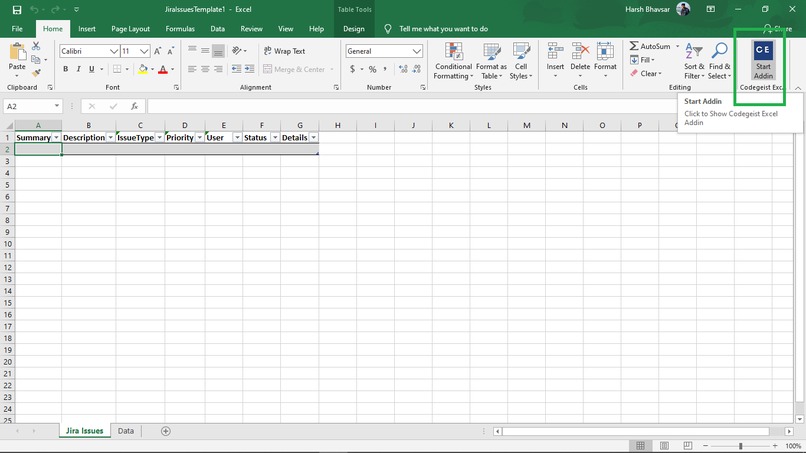
Task: Open the Status column filter dropdown
Action: pyautogui.click(x=275, y=138)
